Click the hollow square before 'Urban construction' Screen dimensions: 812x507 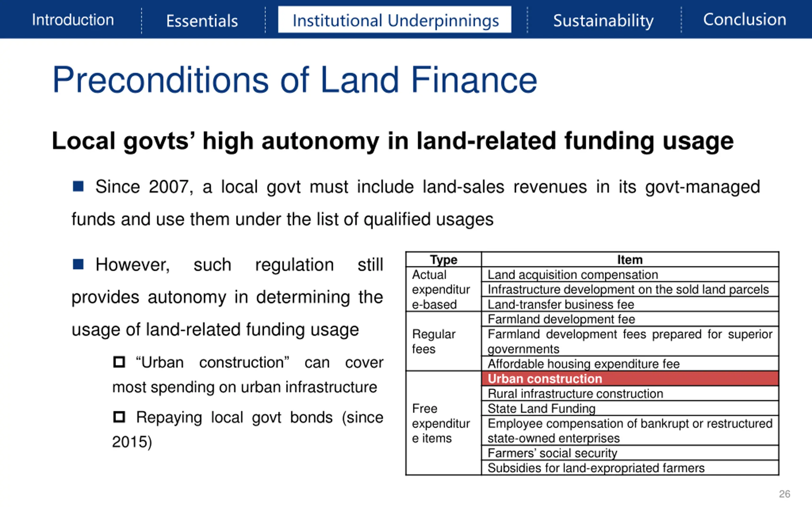click(119, 362)
